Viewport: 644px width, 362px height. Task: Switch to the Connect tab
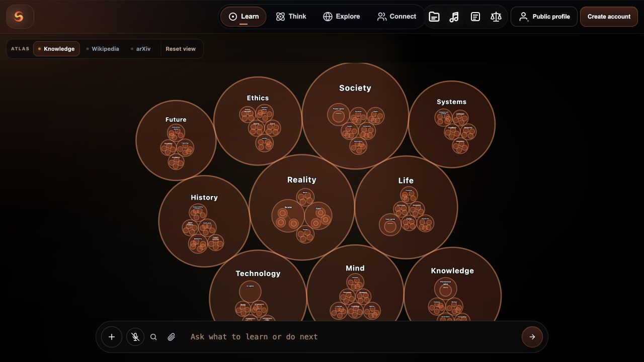pos(397,17)
